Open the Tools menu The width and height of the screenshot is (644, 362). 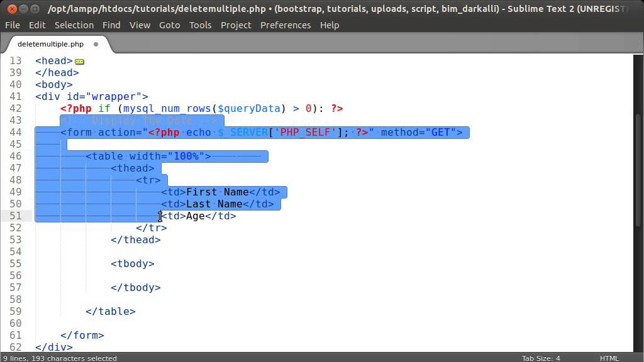pyautogui.click(x=201, y=25)
